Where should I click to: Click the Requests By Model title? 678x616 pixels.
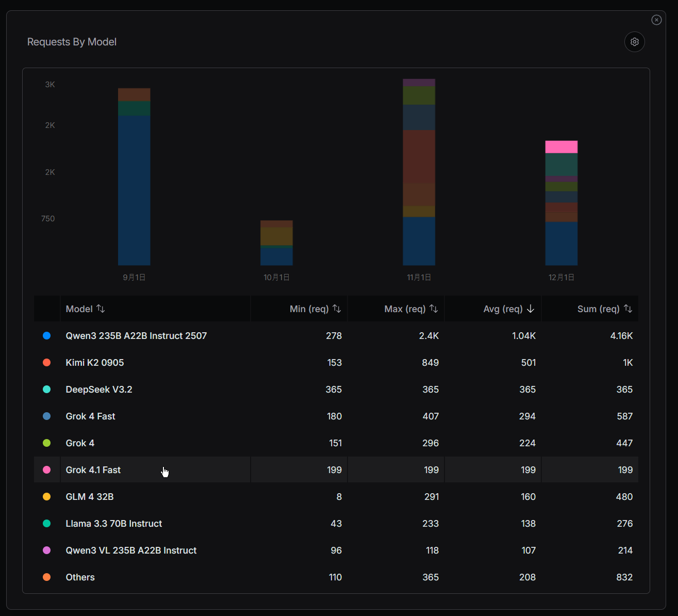(x=72, y=42)
